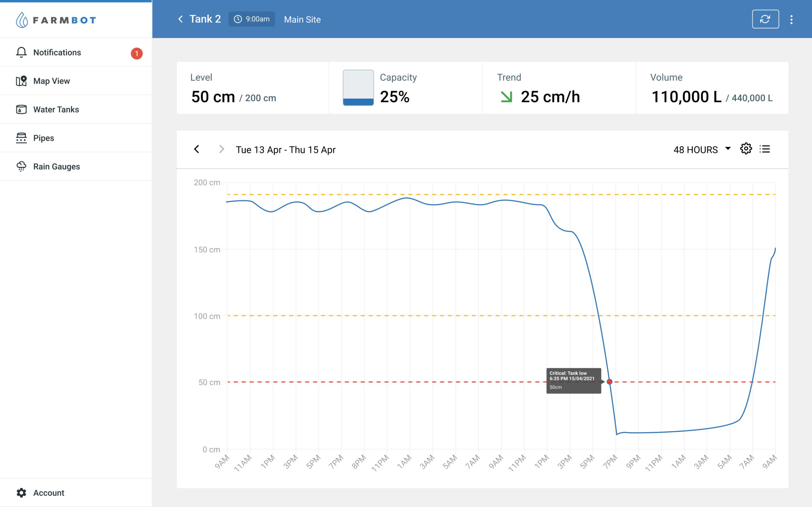Open chart settings gear icon
The height and width of the screenshot is (507, 812).
(x=746, y=149)
